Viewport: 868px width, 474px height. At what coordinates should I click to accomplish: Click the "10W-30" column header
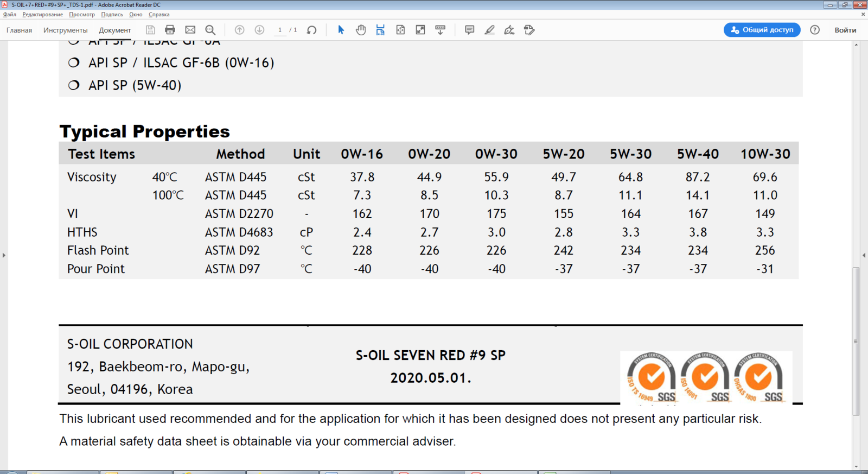[765, 154]
